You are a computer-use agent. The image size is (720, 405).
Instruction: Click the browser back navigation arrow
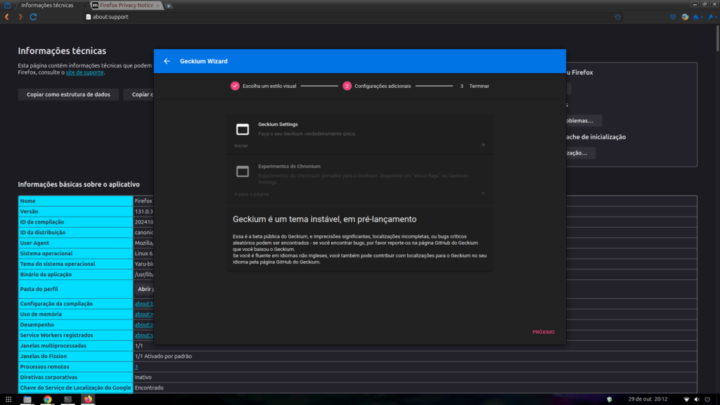7,17
